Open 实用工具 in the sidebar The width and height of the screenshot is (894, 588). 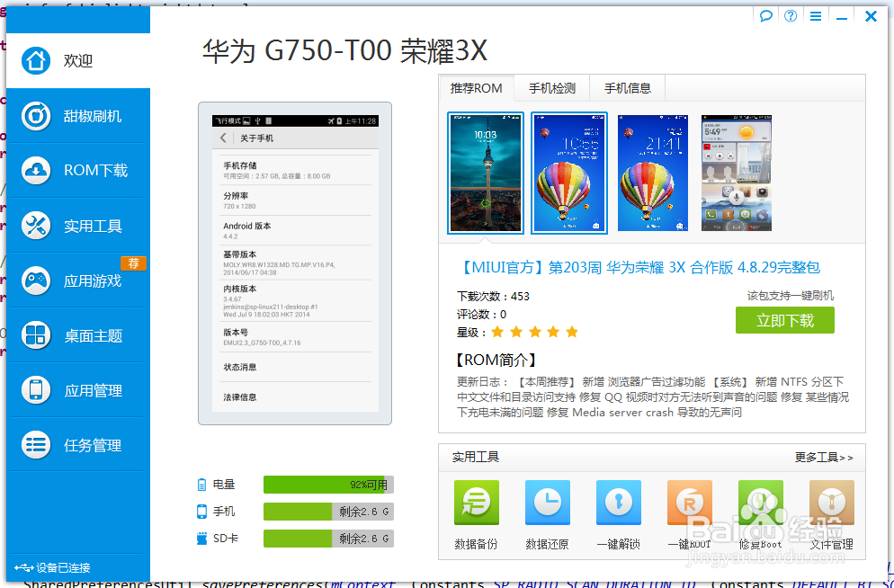(x=78, y=226)
